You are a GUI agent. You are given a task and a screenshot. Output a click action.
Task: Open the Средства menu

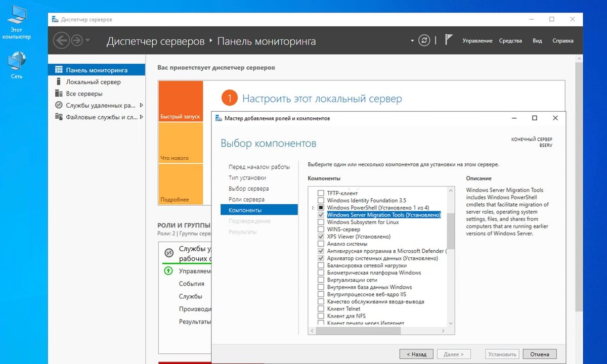[510, 40]
